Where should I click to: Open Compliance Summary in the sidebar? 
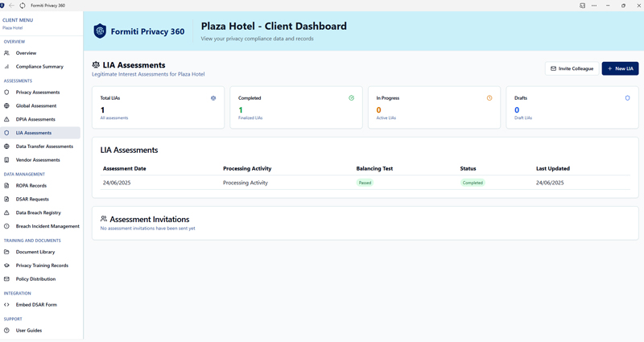[x=39, y=67]
